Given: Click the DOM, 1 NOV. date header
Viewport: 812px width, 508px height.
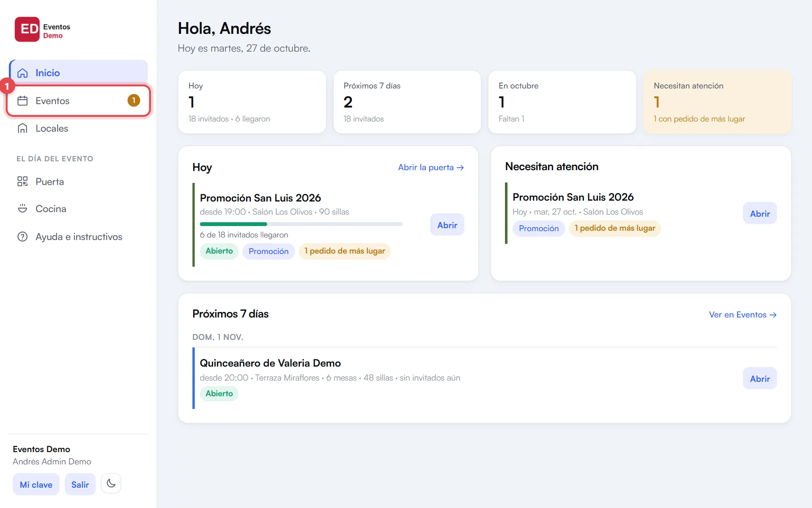Looking at the screenshot, I should click(218, 337).
